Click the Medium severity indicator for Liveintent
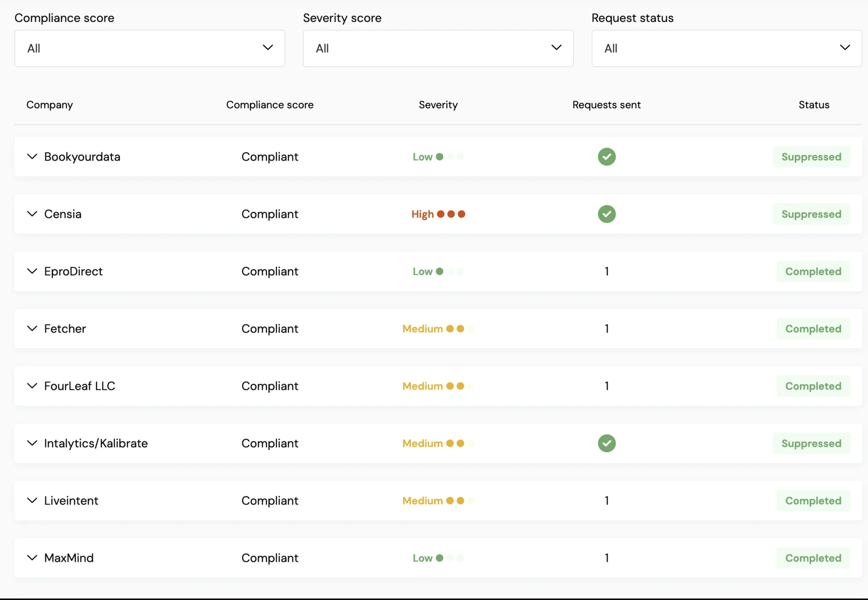Viewport: 868px width, 600px height. 438,500
